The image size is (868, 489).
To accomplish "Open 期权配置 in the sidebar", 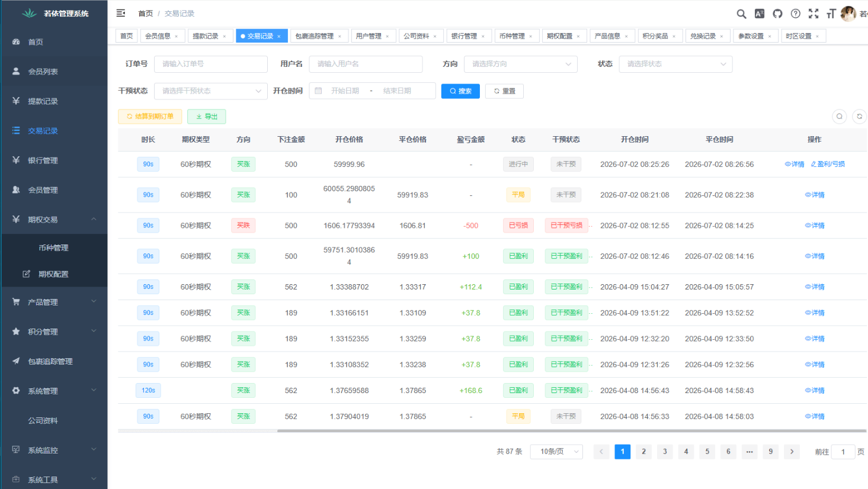I will coord(54,274).
